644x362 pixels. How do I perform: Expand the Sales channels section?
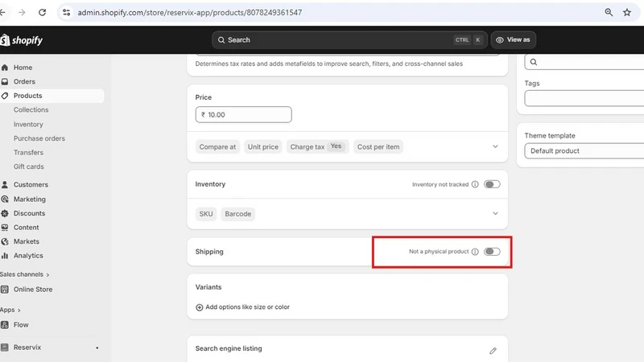[x=25, y=274]
